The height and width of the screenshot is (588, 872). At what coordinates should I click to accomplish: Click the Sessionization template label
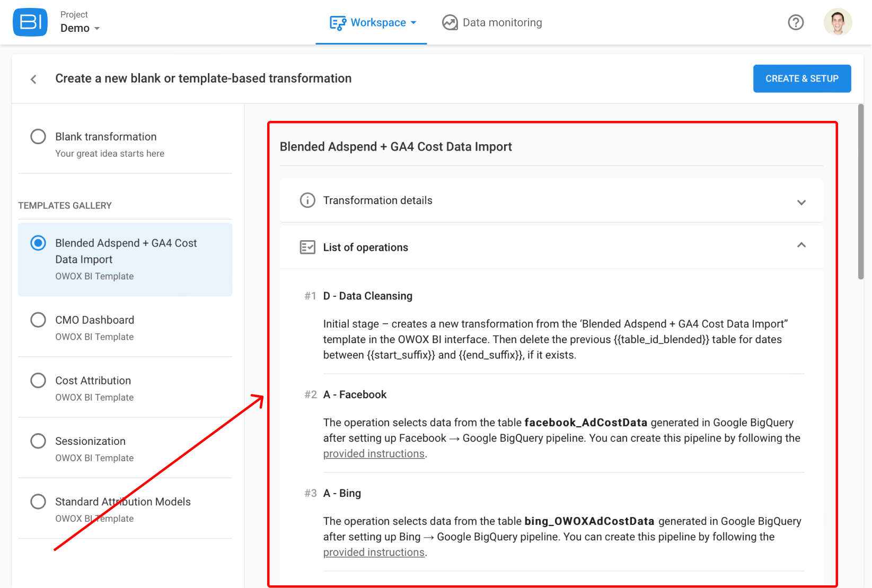click(x=91, y=441)
